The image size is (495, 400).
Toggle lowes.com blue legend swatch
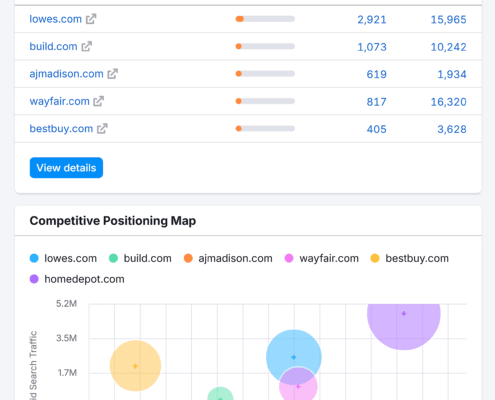coord(34,258)
